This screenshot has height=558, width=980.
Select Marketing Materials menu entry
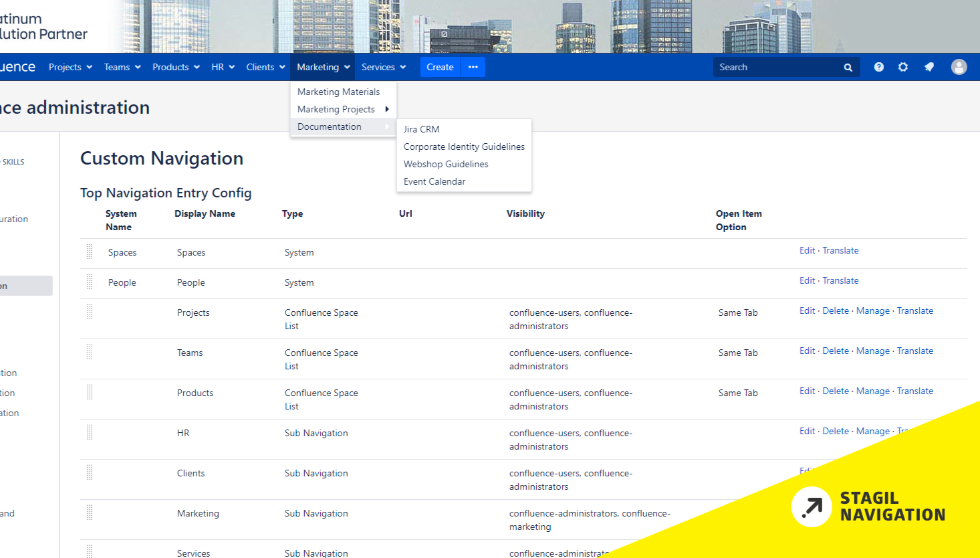(x=338, y=92)
